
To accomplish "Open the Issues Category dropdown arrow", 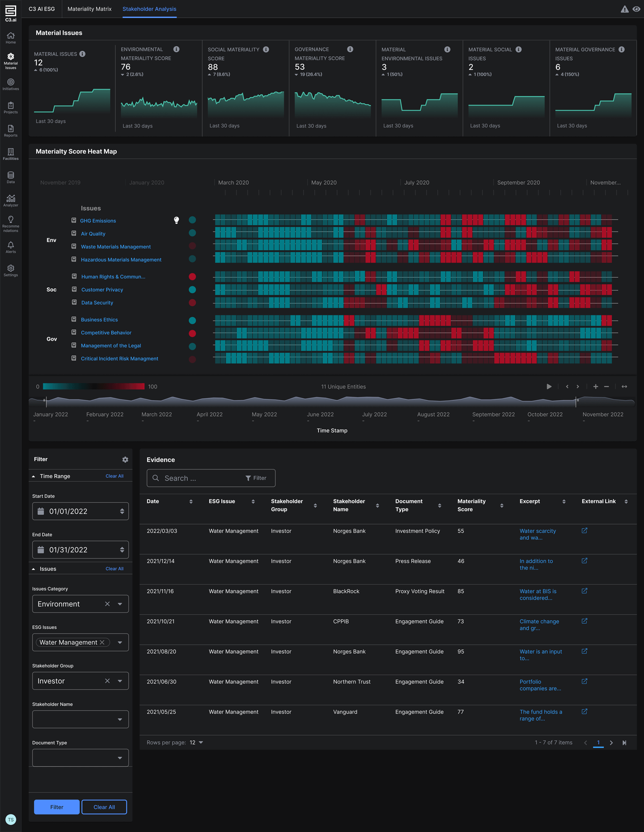I will (x=120, y=604).
